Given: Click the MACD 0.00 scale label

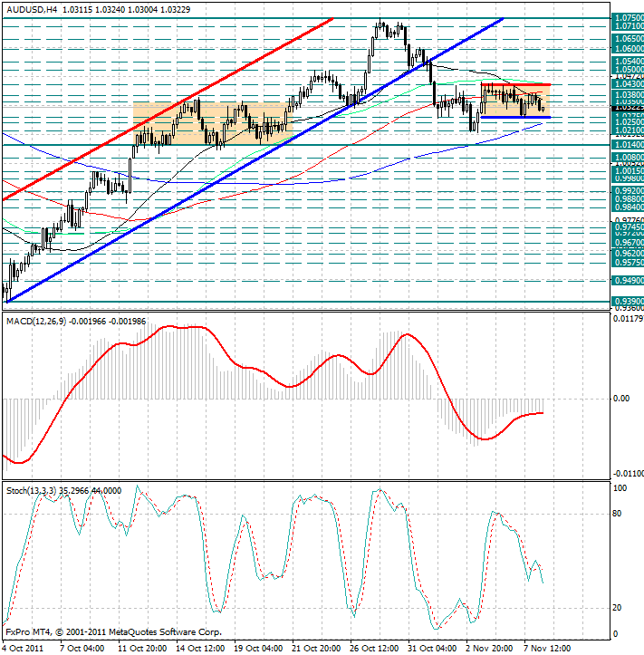Looking at the screenshot, I should 621,399.
